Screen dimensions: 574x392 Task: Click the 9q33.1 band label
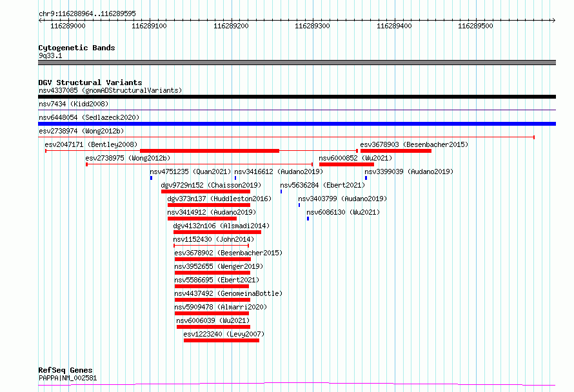(50, 55)
